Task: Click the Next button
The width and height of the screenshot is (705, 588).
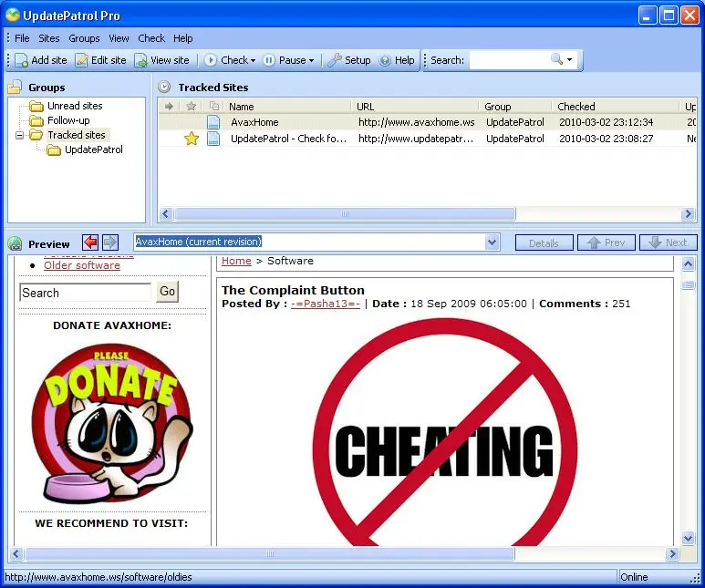Action: (x=669, y=242)
